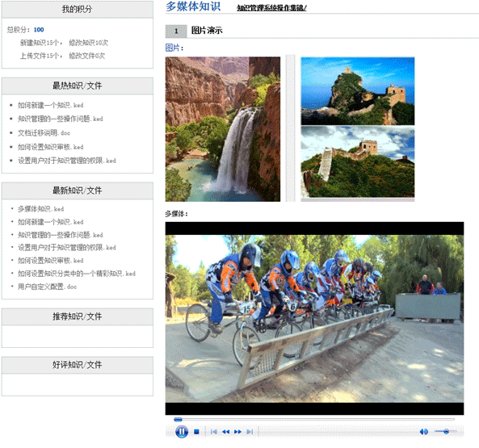Stop video playback with the stop button
This screenshot has width=479, height=448.
coord(196,432)
